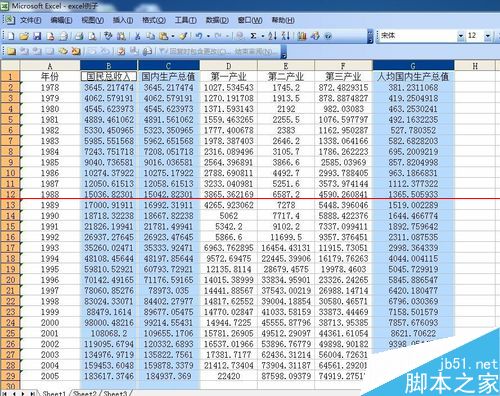500x396 pixels.
Task: Click the 年份 cell in A1
Action: [x=50, y=77]
